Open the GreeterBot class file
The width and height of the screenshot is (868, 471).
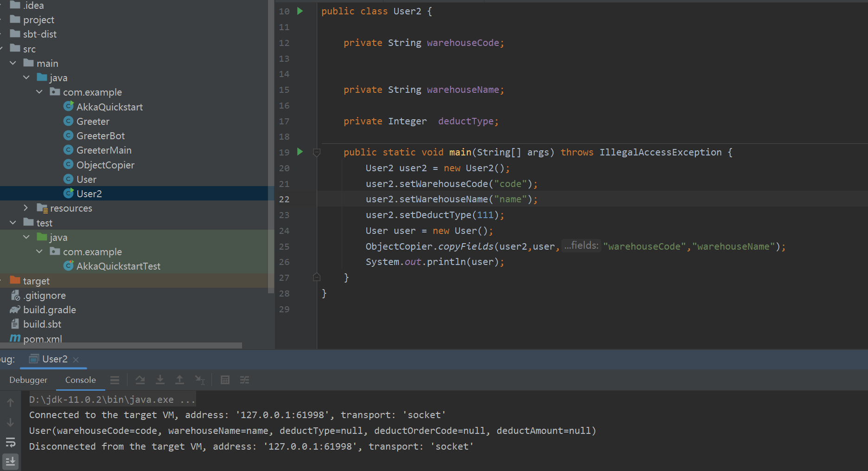point(94,135)
